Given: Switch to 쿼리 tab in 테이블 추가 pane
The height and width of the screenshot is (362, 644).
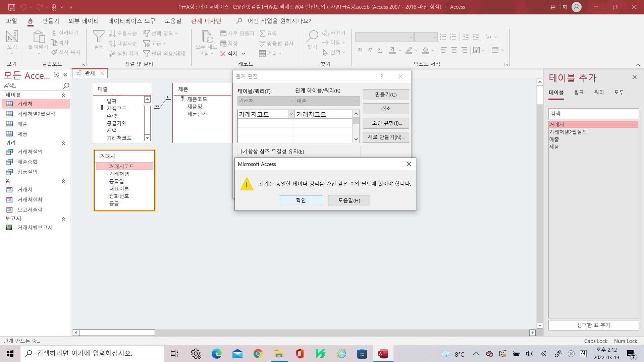Looking at the screenshot, I should [599, 93].
